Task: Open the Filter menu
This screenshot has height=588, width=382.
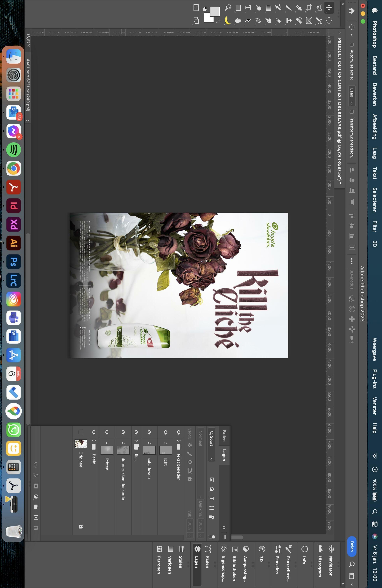Action: coord(375,226)
